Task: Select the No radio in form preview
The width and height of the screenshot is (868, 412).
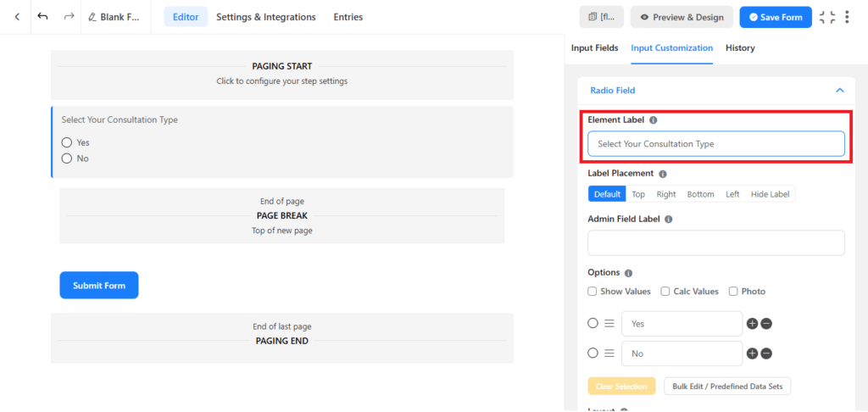Action: pos(67,159)
